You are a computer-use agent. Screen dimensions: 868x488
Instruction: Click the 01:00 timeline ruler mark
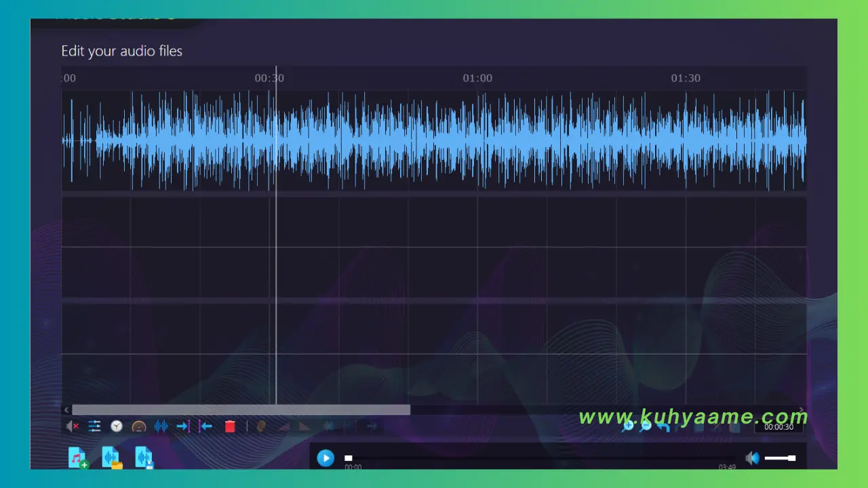click(x=477, y=78)
